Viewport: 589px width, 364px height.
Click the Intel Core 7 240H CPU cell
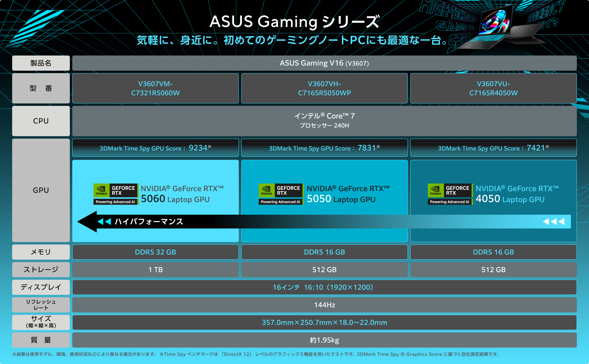pyautogui.click(x=324, y=121)
